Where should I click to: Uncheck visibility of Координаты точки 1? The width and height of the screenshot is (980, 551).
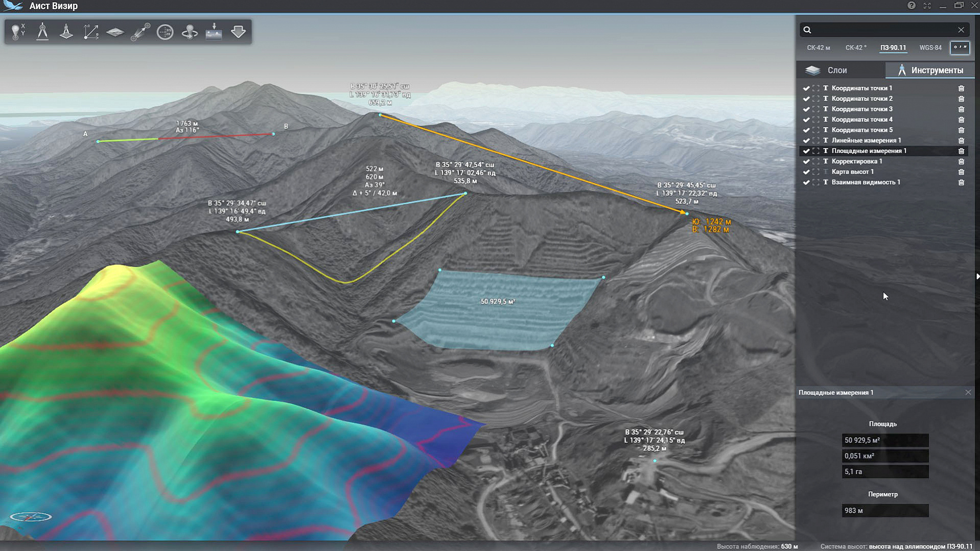pos(806,88)
